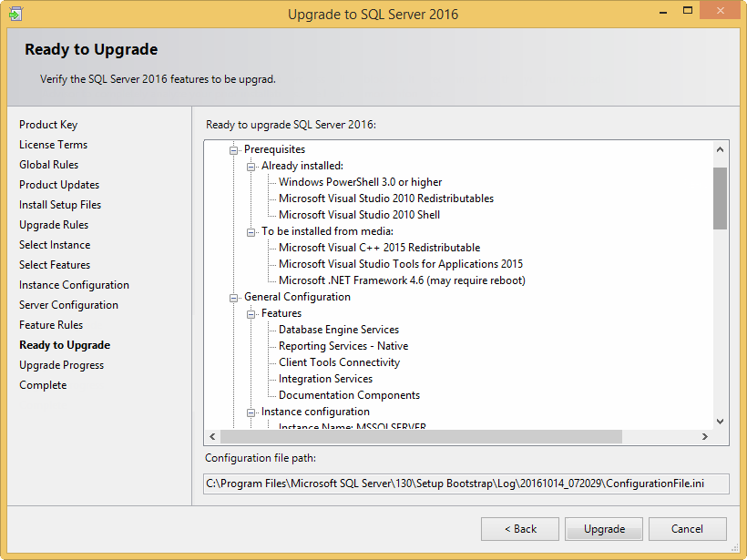The height and width of the screenshot is (560, 747).
Task: Select Microsoft .NET Framework 4.6 item
Action: (402, 281)
